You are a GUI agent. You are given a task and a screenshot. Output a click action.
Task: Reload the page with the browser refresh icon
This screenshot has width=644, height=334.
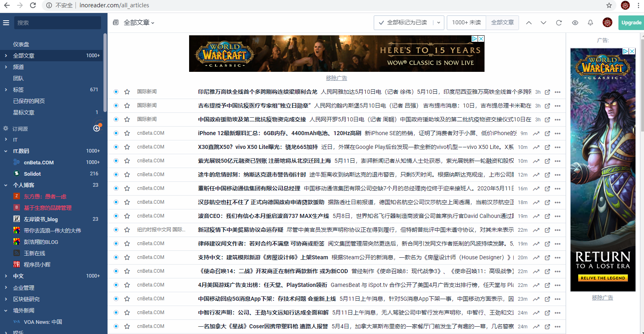(x=33, y=5)
